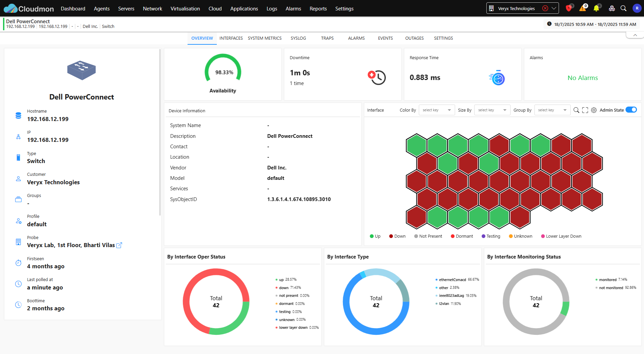
Task: Open the Virtualisation menu
Action: [185, 8]
